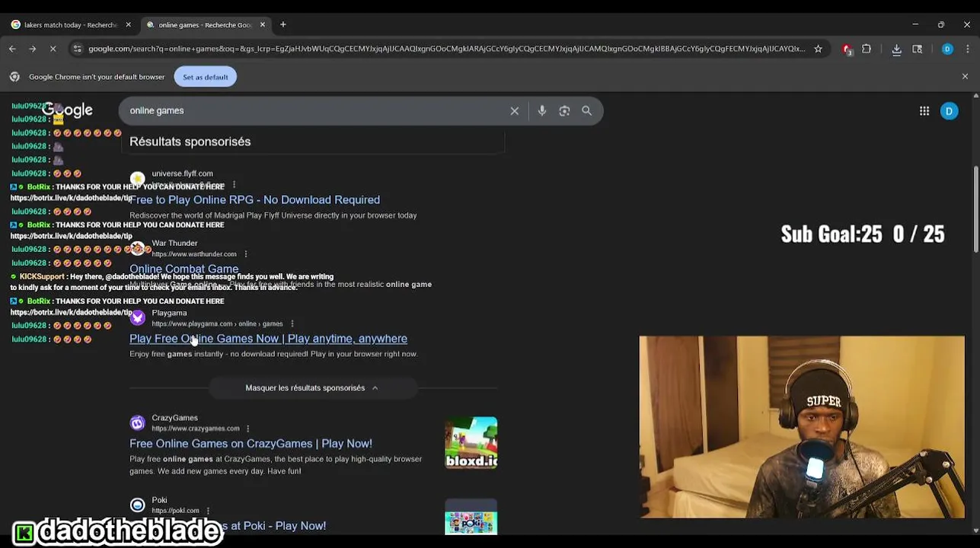Open options for the War Thunder ad
The height and width of the screenshot is (548, 980).
point(245,254)
